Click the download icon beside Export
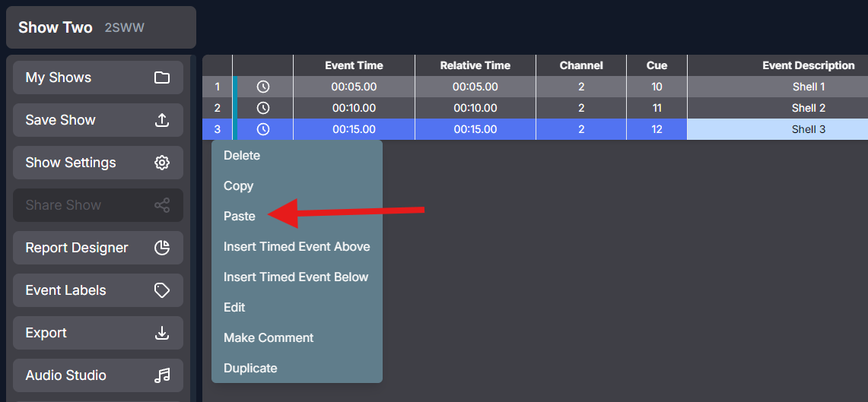Image resolution: width=868 pixels, height=402 pixels. pos(161,333)
